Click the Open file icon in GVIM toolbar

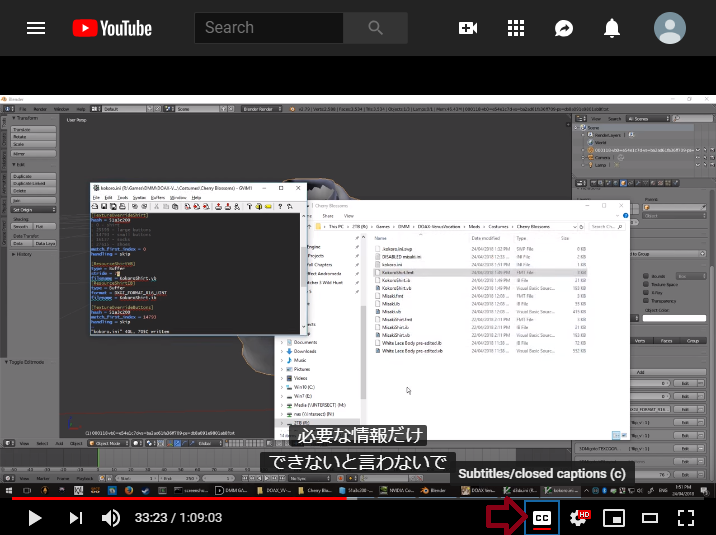(x=95, y=207)
